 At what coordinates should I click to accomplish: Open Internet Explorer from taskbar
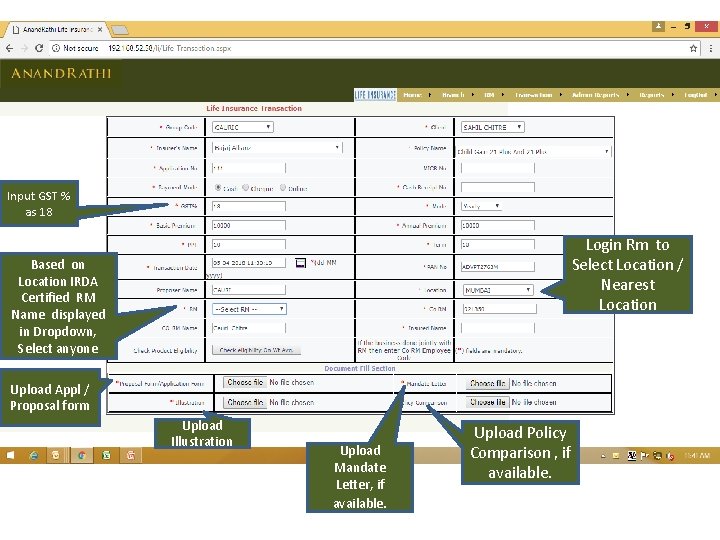tap(34, 455)
